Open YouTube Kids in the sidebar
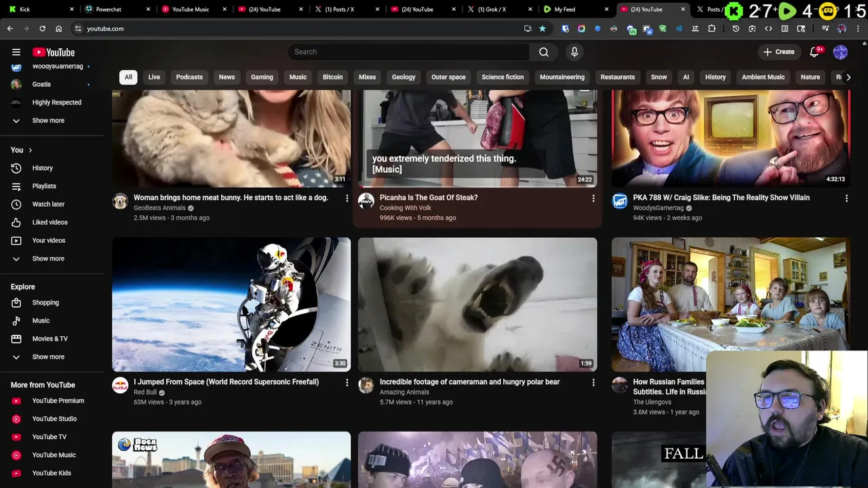The height and width of the screenshot is (488, 868). tap(51, 473)
